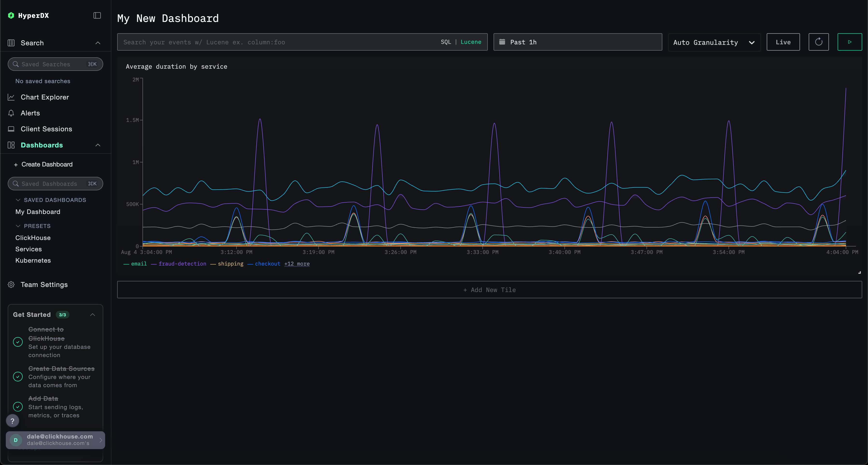868x465 pixels.
Task: Open the Kubernetes preset dashboard
Action: [x=33, y=260]
